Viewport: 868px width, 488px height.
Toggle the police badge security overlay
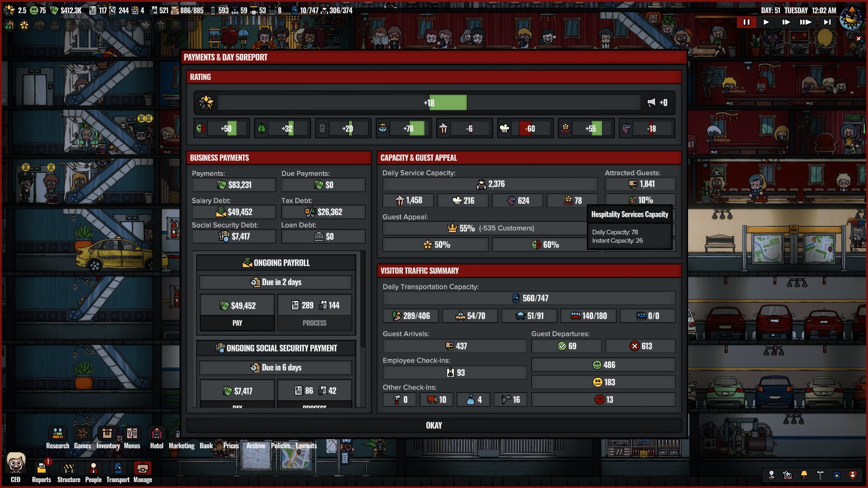(835, 475)
